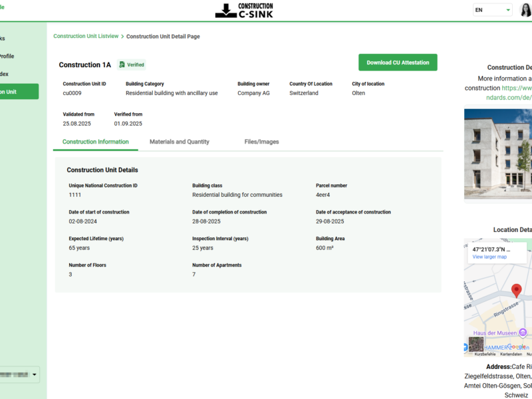Screen dimensions: 532x399
Task: Click the Verified from date 01.09.2025
Action: [128, 124]
